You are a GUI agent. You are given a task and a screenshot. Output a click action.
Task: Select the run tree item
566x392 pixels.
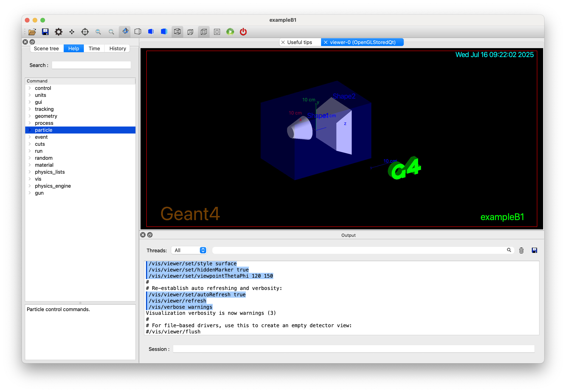tap(80, 151)
